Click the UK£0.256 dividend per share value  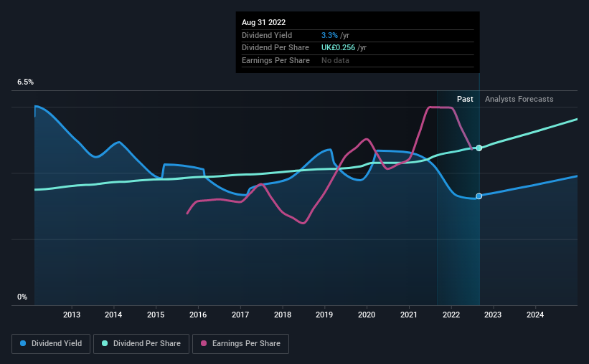(338, 48)
